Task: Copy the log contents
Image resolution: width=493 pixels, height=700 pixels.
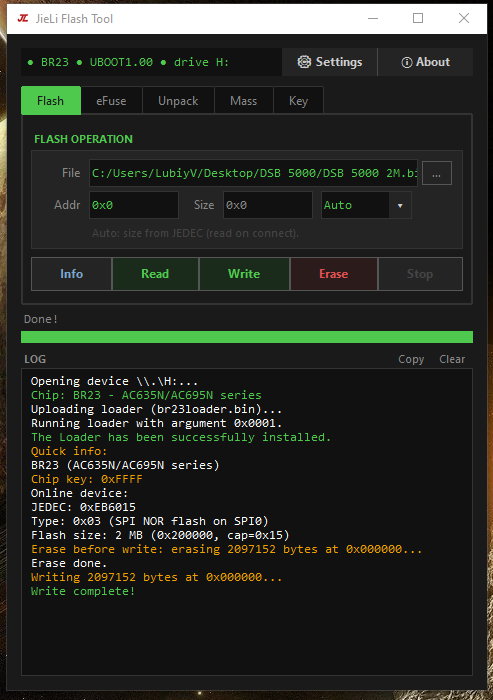Action: (x=411, y=359)
